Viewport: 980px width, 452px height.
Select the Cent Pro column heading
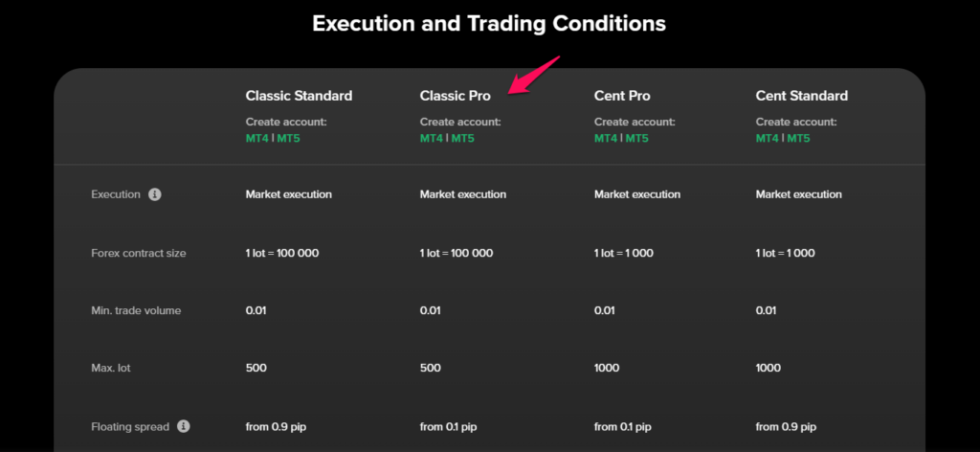tap(622, 96)
